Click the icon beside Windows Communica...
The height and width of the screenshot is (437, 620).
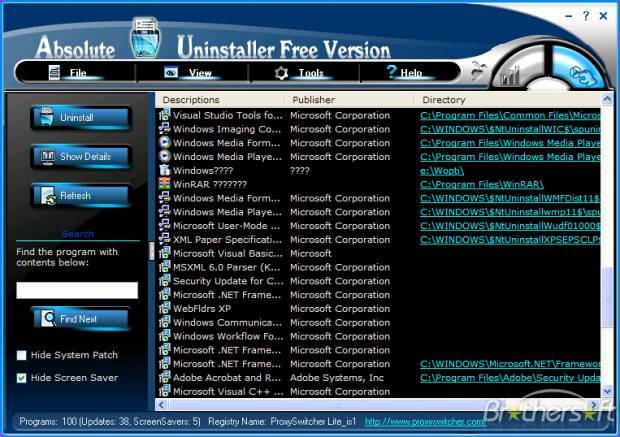click(164, 322)
